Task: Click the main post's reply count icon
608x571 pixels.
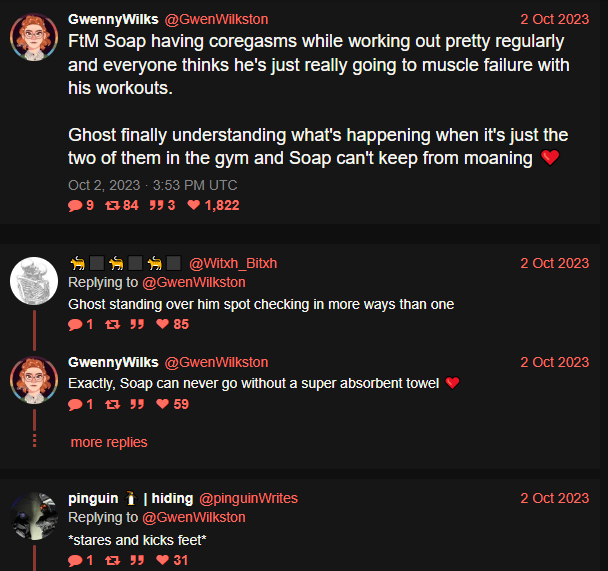Action: click(75, 206)
